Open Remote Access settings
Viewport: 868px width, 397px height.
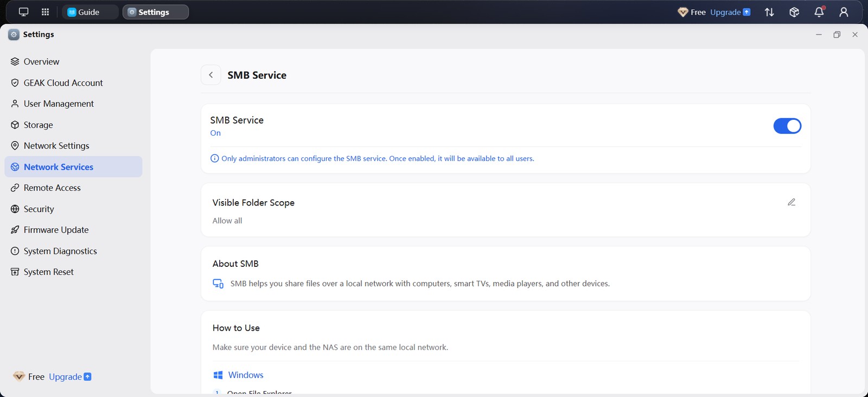[73, 188]
